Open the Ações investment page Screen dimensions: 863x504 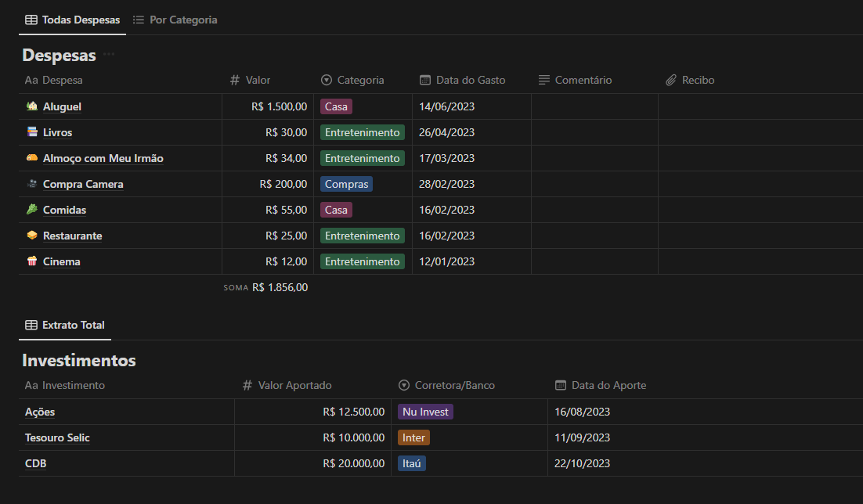pyautogui.click(x=40, y=412)
